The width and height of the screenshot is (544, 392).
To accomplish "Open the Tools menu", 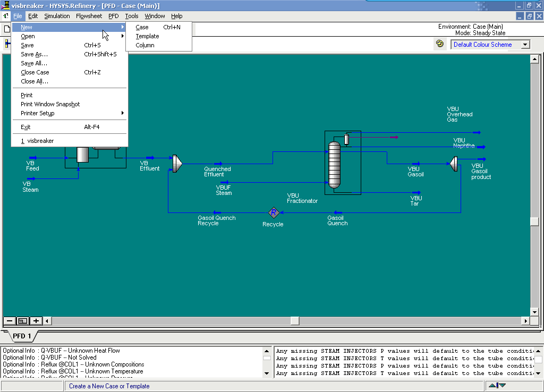I will [x=132, y=16].
